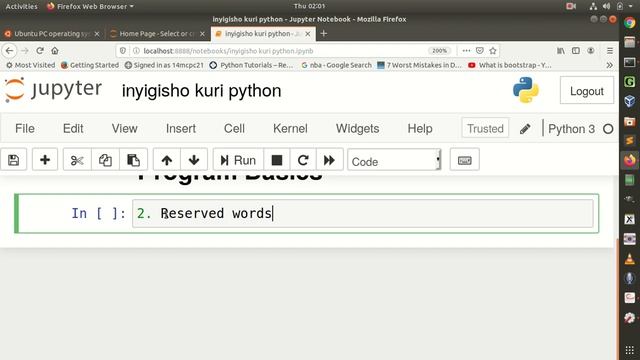Open a new Firefox tab

324,33
